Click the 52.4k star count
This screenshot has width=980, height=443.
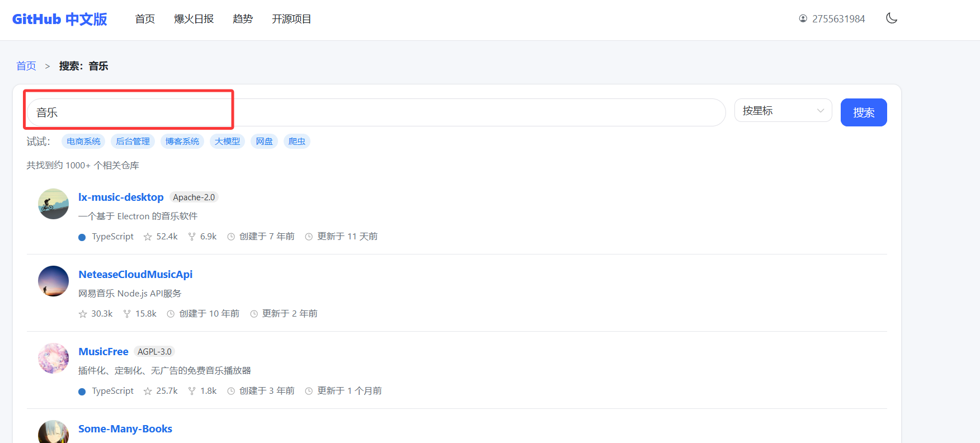tap(167, 237)
